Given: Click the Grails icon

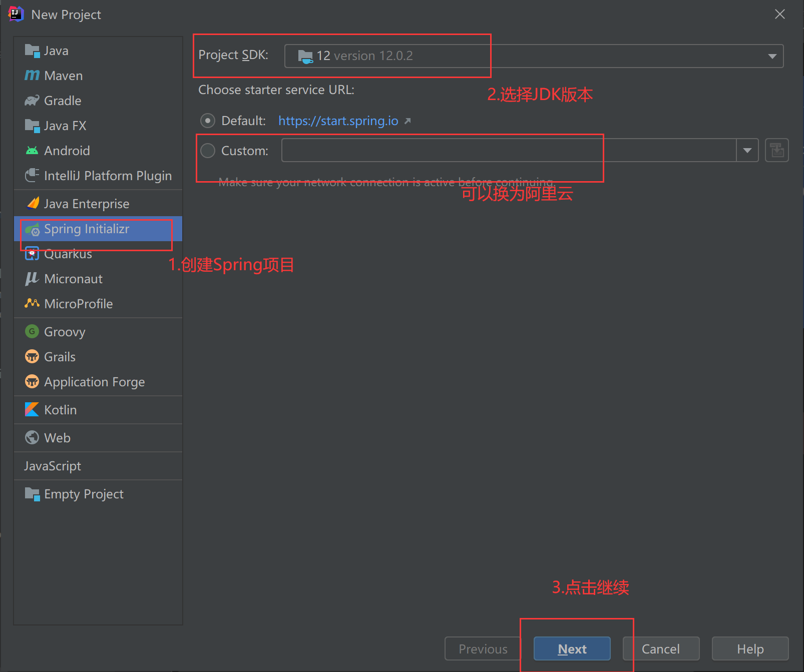Looking at the screenshot, I should pyautogui.click(x=32, y=356).
